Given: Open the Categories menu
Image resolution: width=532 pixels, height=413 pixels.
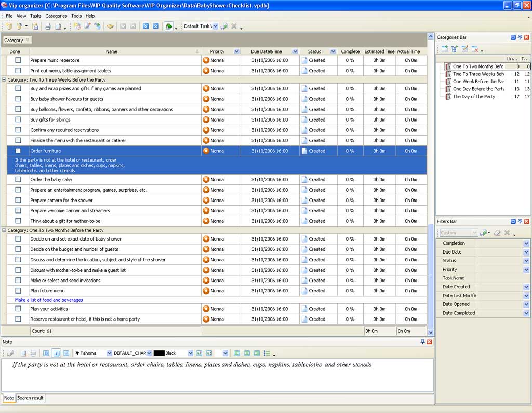Looking at the screenshot, I should point(56,16).
